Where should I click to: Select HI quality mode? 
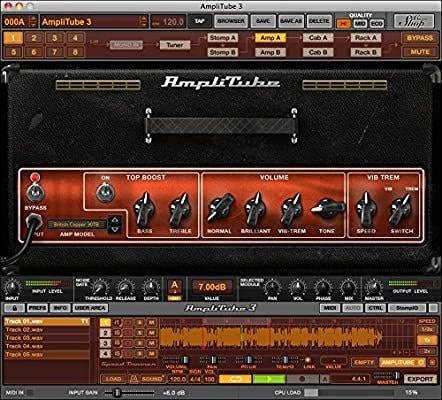(x=343, y=24)
